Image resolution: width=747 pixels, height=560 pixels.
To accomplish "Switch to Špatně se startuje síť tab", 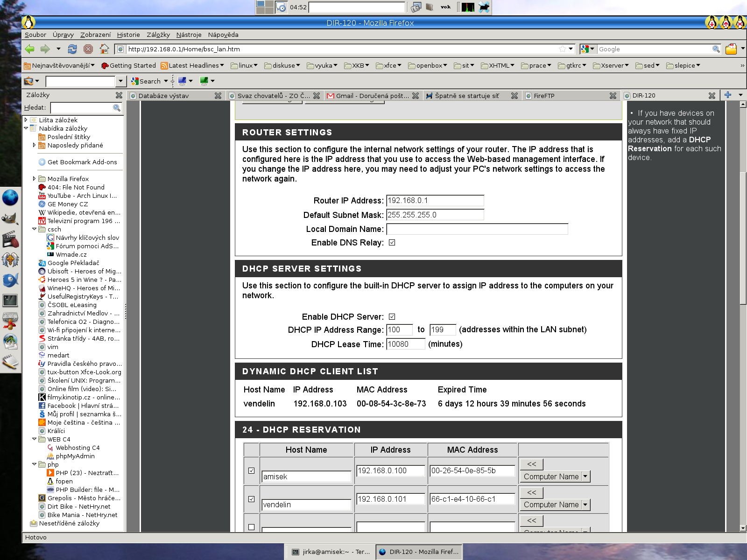I will [x=467, y=96].
